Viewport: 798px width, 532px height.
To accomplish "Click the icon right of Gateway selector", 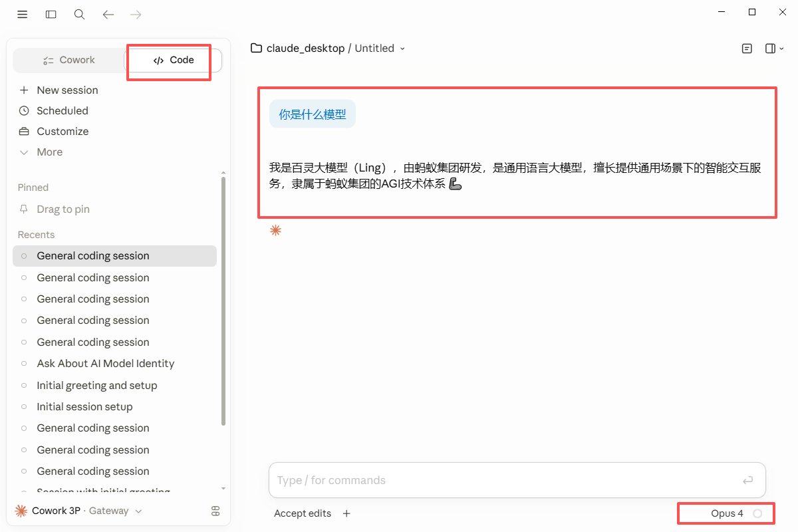I will [215, 511].
